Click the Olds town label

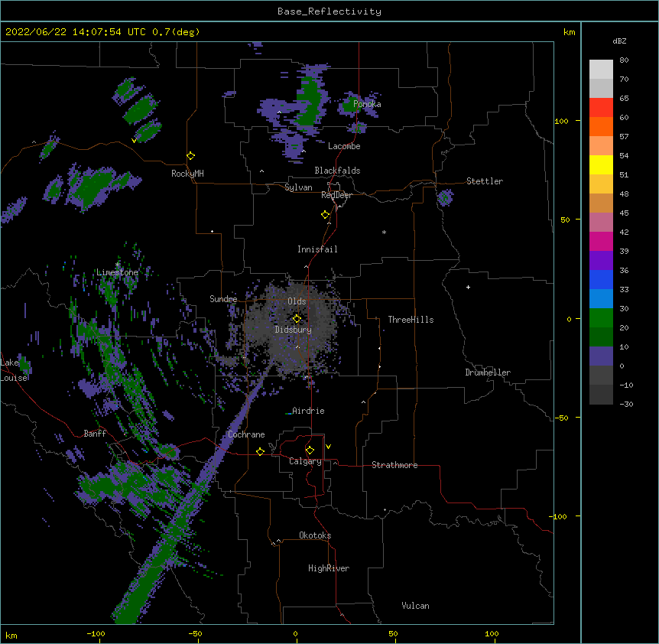(x=297, y=301)
